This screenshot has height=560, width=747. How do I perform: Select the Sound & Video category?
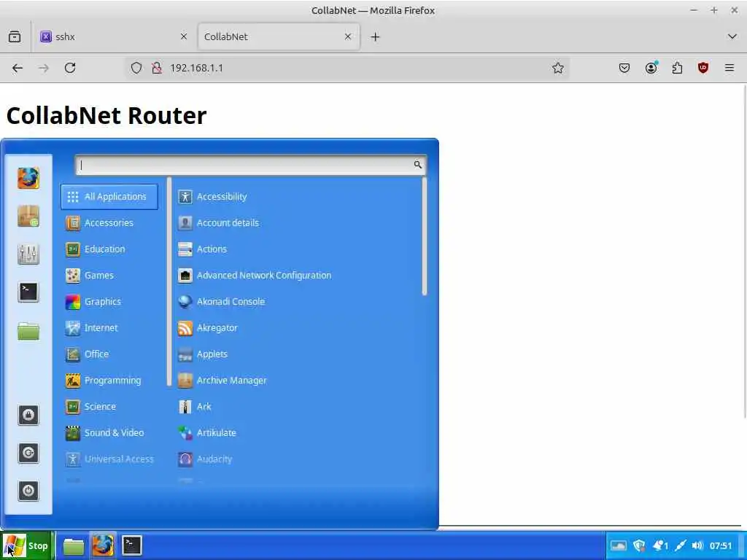tap(109, 432)
